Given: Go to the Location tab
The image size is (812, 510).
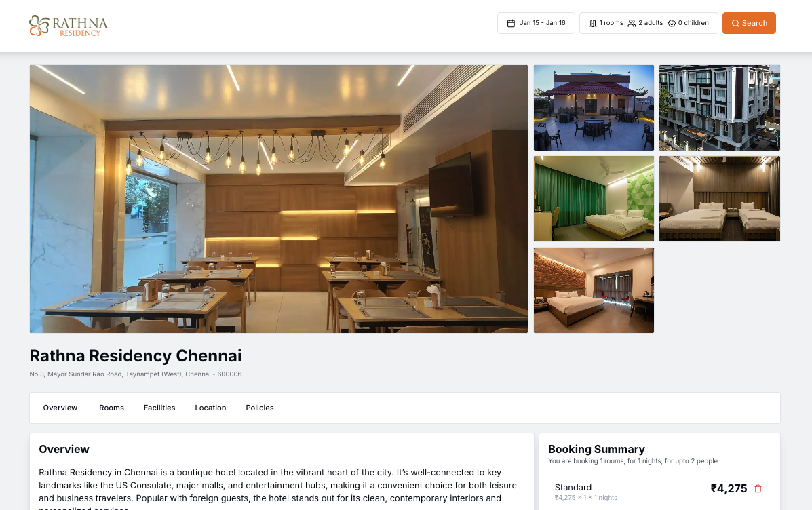Looking at the screenshot, I should [x=210, y=408].
